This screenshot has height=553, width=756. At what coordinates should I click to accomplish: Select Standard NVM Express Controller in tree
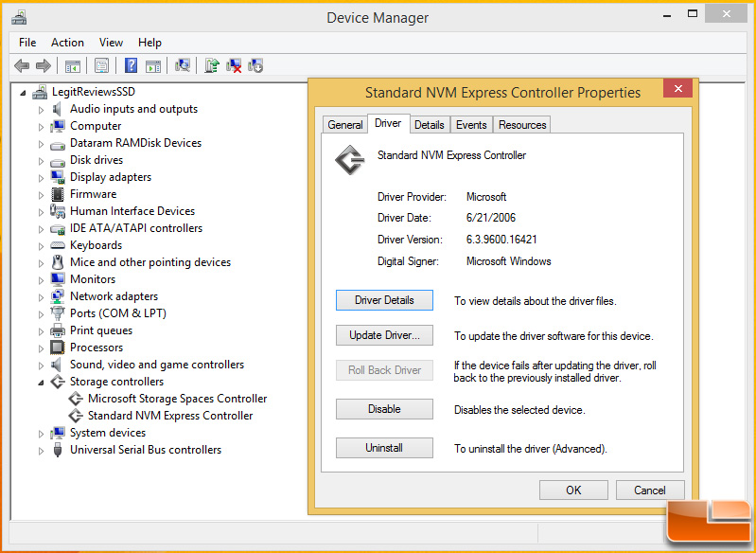pyautogui.click(x=170, y=416)
